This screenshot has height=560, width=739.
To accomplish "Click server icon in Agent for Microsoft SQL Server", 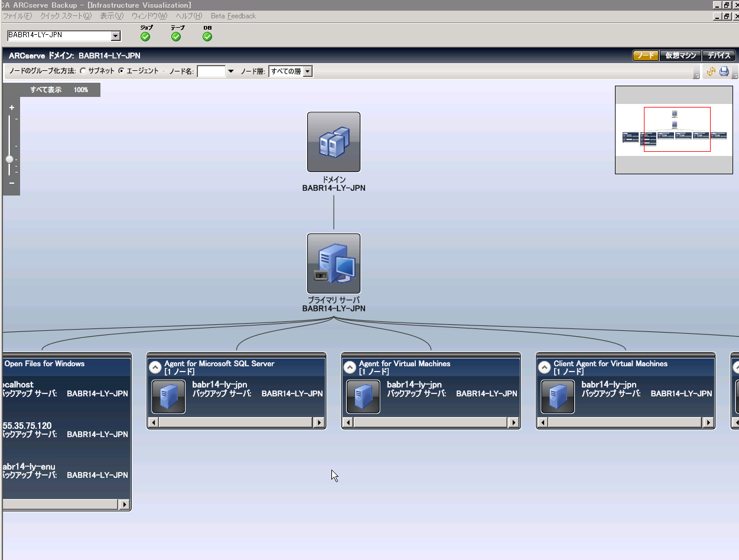I will 168,396.
